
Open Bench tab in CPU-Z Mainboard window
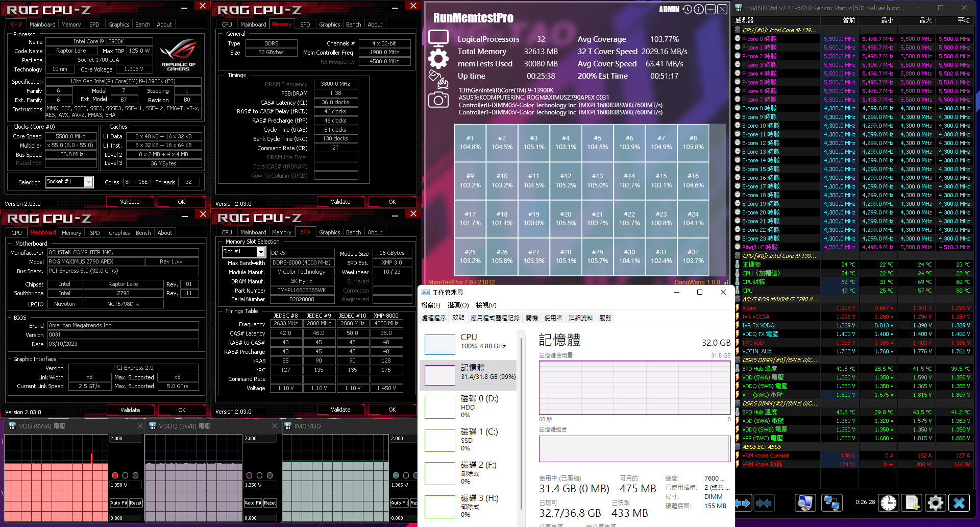tap(143, 233)
